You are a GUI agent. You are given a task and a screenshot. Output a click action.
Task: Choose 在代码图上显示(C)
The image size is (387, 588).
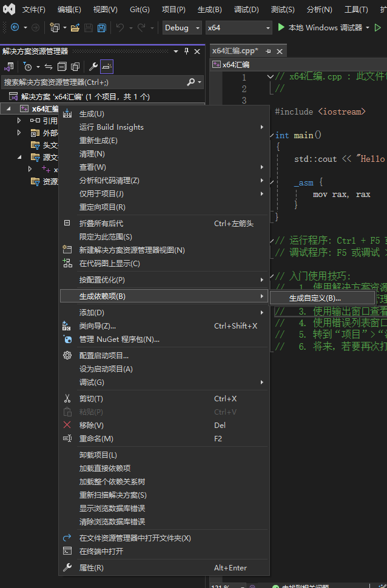click(164, 264)
